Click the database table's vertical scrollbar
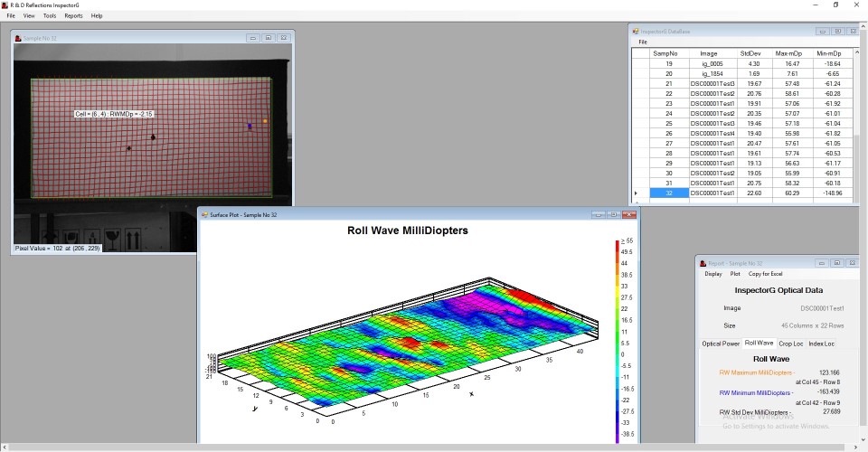Viewport: 868px width, 452px height. [856, 127]
